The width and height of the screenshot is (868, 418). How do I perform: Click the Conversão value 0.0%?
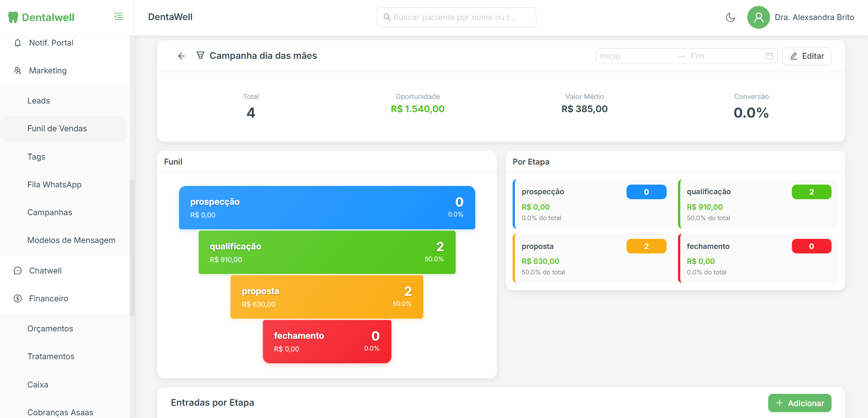pos(751,113)
